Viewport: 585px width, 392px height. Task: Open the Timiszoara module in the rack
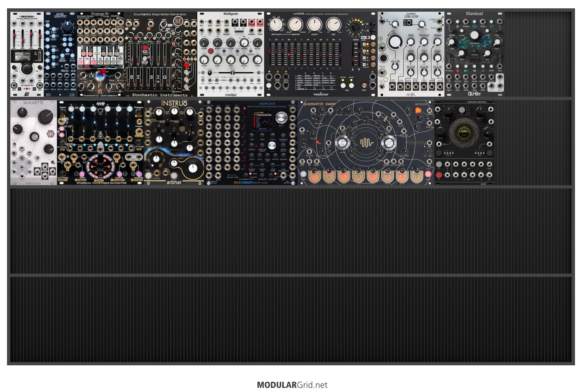[x=27, y=54]
